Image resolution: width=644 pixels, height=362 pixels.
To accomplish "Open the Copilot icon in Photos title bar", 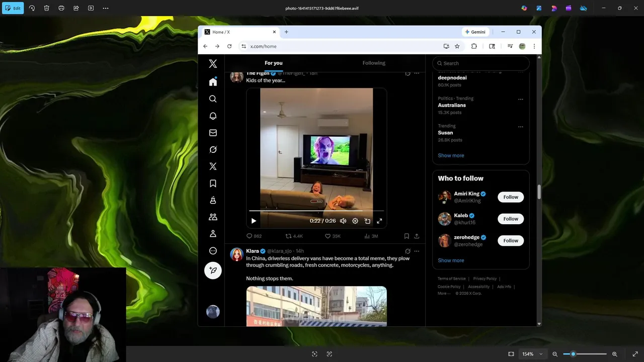I will tap(524, 8).
